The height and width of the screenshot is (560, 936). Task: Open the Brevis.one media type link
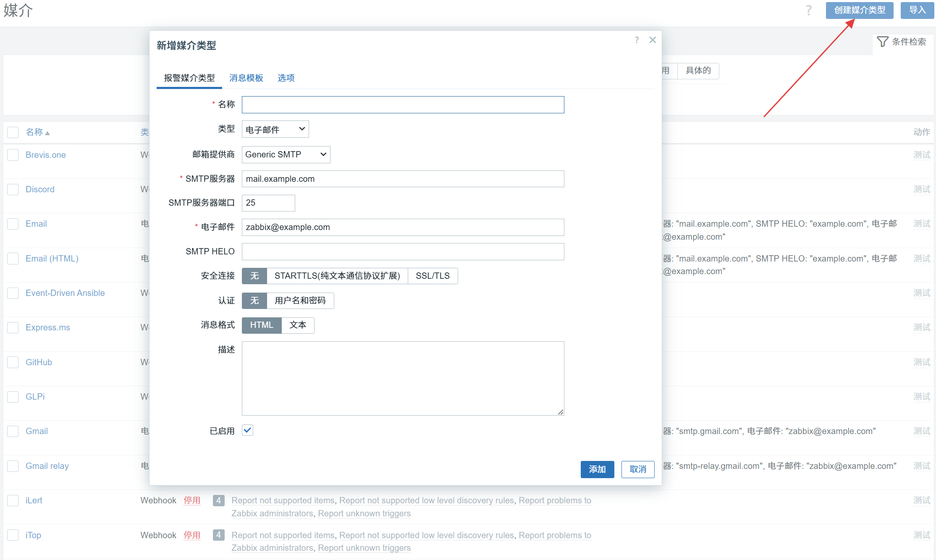(x=46, y=155)
